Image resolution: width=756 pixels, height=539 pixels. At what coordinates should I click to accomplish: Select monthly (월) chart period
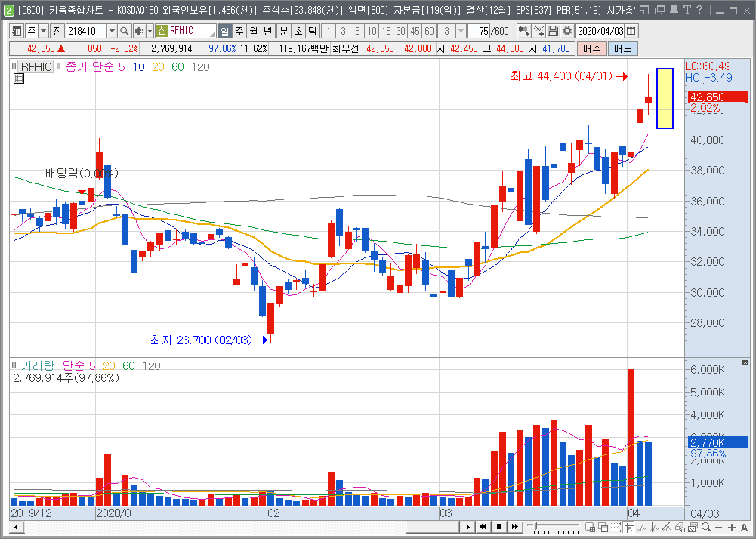254,32
